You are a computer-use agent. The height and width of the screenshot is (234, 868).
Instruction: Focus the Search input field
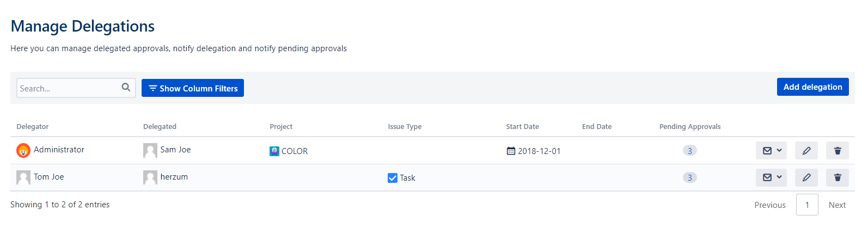click(68, 88)
